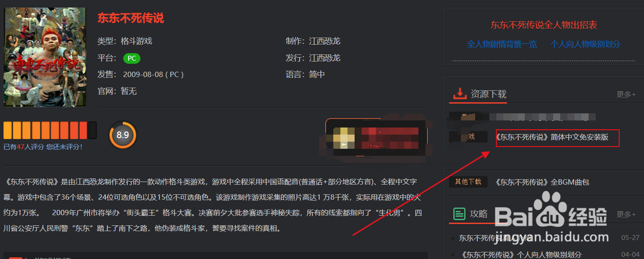The width and height of the screenshot is (644, 259).
Task: Click the 攻略 section header
Action: (479, 214)
